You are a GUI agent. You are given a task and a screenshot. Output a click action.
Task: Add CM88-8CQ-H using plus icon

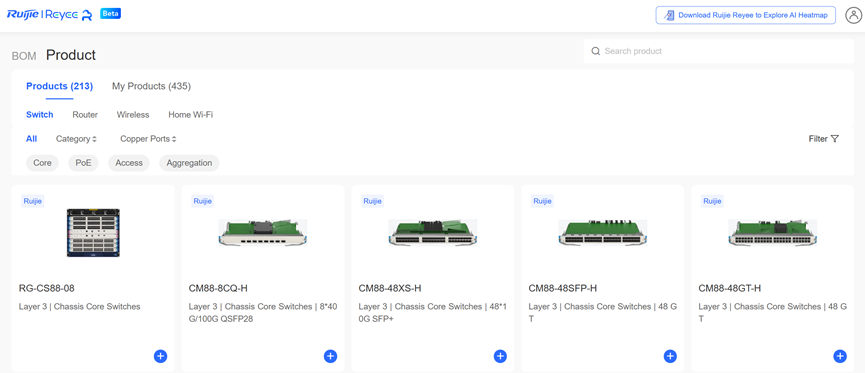point(330,356)
